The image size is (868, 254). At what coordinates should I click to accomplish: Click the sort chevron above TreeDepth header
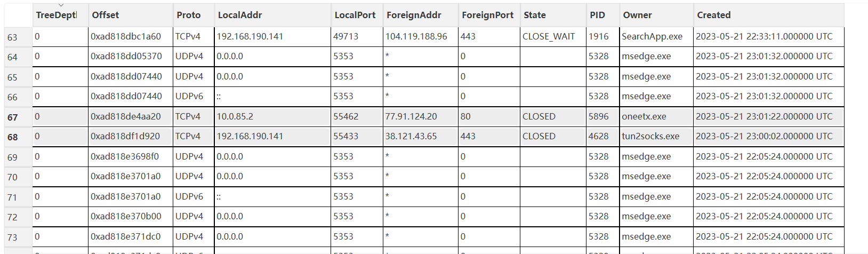[61, 5]
